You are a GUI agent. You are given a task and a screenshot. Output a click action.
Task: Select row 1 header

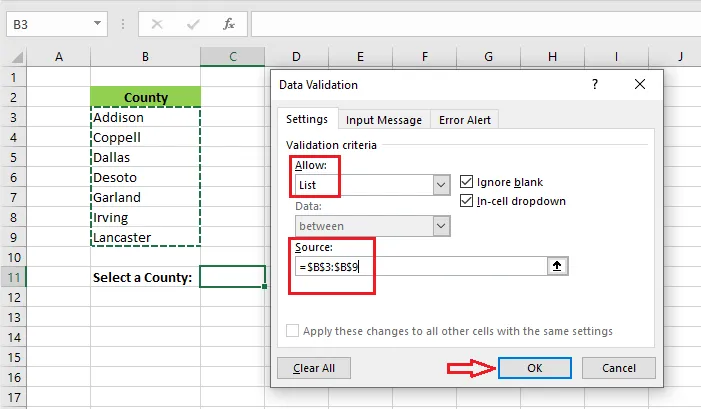(13, 77)
